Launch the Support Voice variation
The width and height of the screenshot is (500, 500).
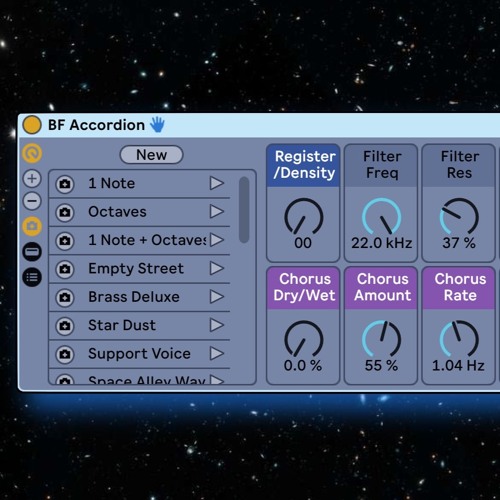(217, 353)
